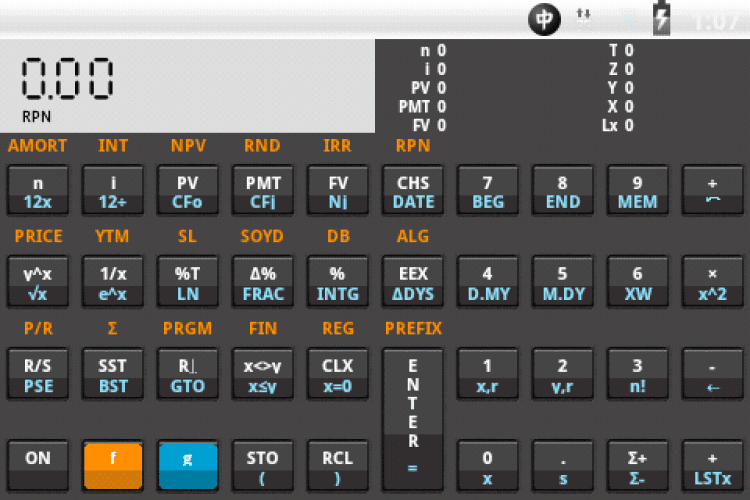Tap the R↓ / GTO key

188,374
